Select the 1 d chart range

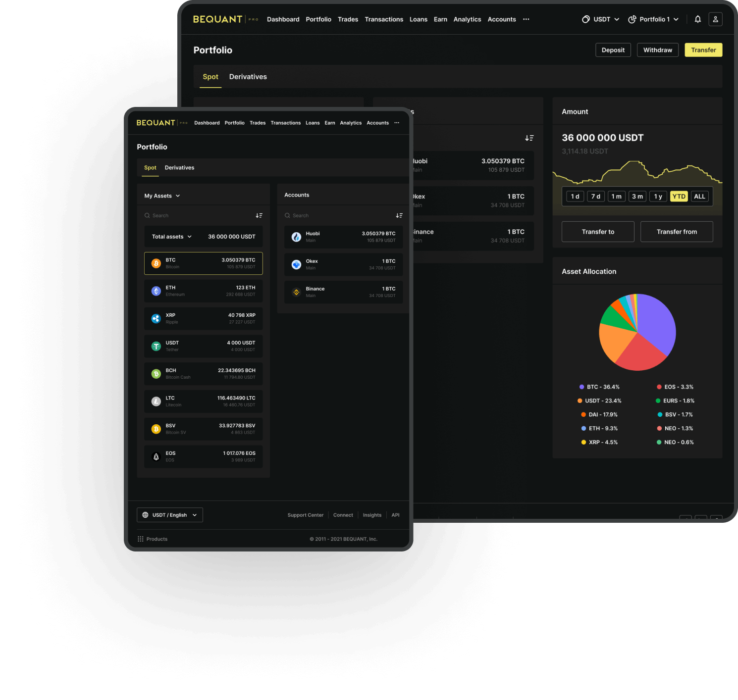tap(575, 197)
